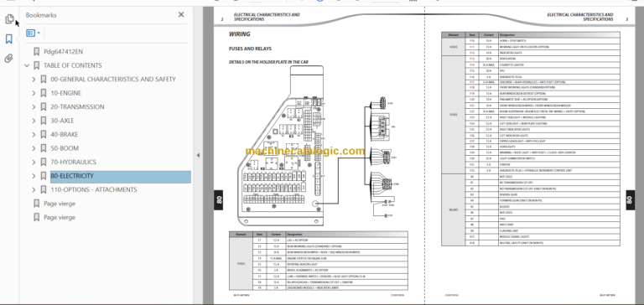Click the right page fuses and relays table
Image resolution: width=644 pixels, height=305 pixels.
click(x=531, y=139)
